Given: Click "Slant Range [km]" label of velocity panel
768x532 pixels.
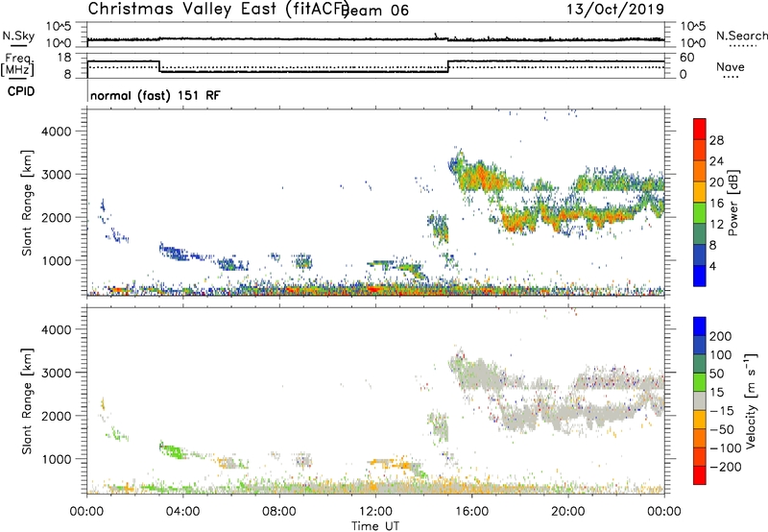Looking at the screenshot, I should pos(27,401).
